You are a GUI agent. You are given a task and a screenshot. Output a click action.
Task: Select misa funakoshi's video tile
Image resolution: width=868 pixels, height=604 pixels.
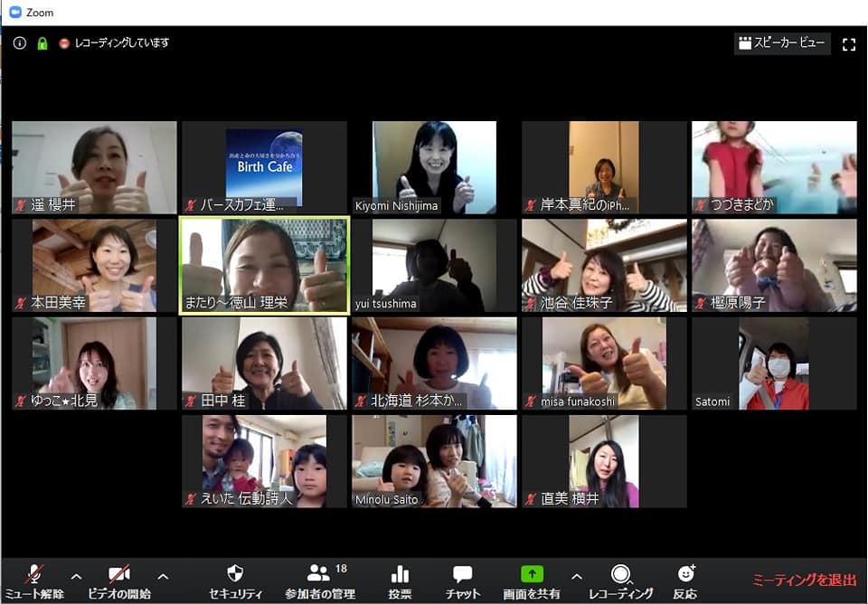(604, 363)
